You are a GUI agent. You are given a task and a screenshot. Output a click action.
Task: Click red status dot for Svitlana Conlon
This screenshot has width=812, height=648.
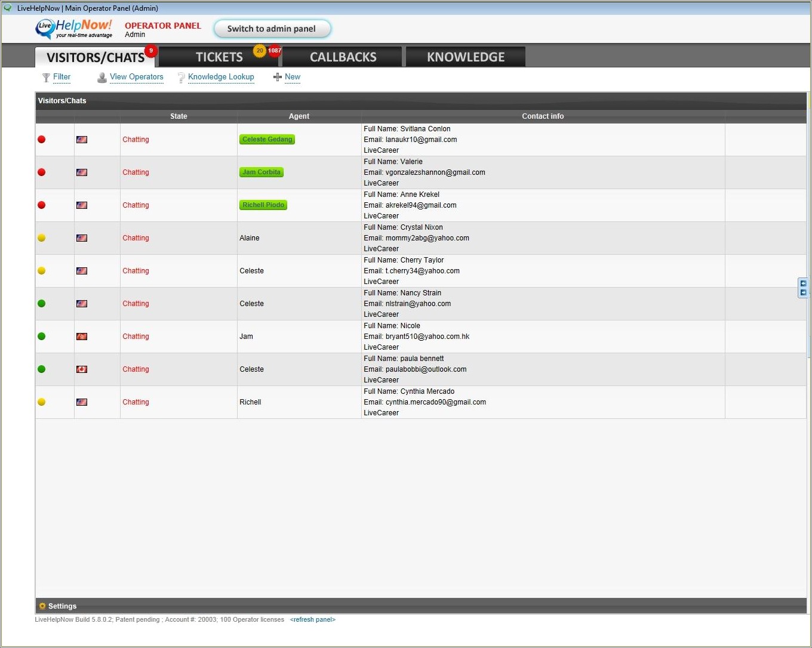pos(42,140)
